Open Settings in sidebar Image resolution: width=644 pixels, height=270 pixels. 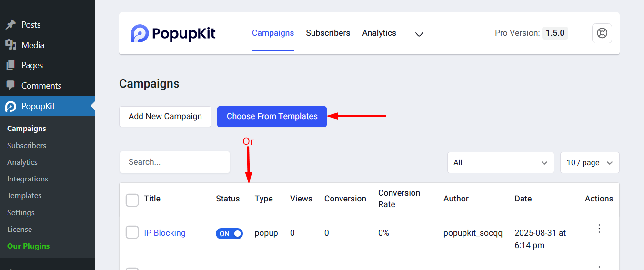point(21,212)
